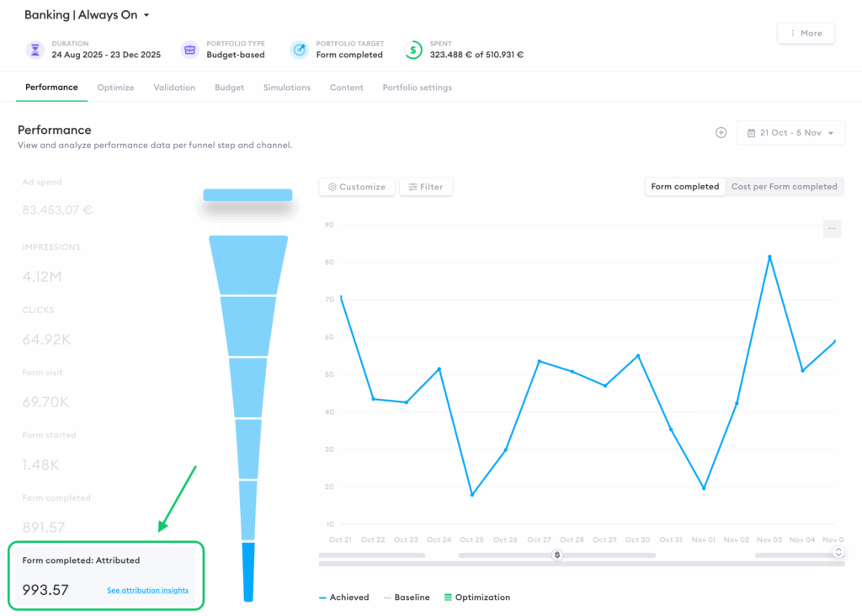Click the dollar handle on the chart scrollbar
This screenshot has height=616, width=862.
click(556, 555)
